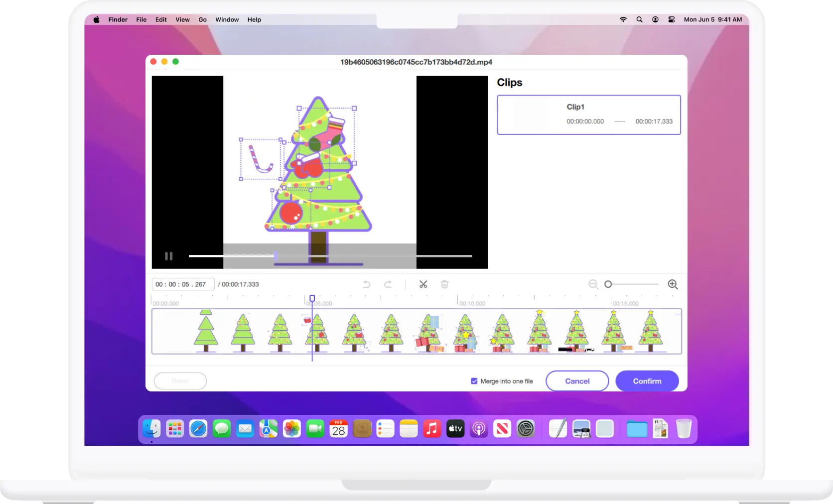
Task: Split the clip with scissors icon
Action: click(423, 284)
